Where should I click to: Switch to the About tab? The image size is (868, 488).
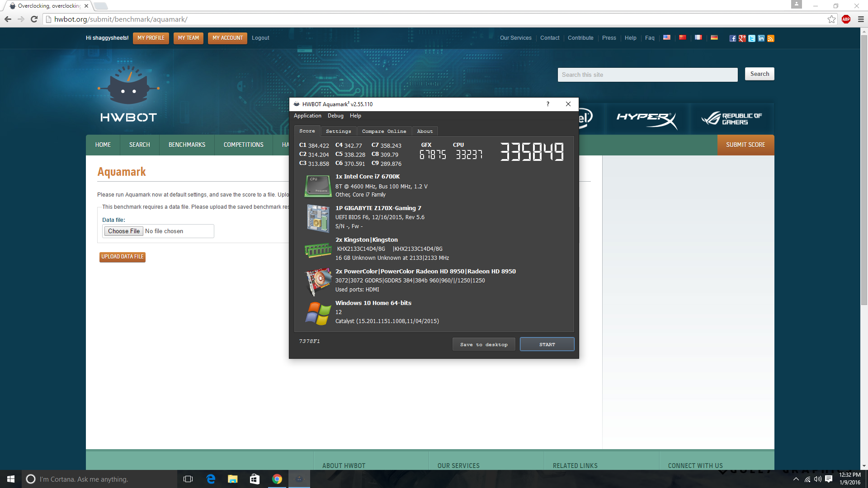click(x=425, y=131)
